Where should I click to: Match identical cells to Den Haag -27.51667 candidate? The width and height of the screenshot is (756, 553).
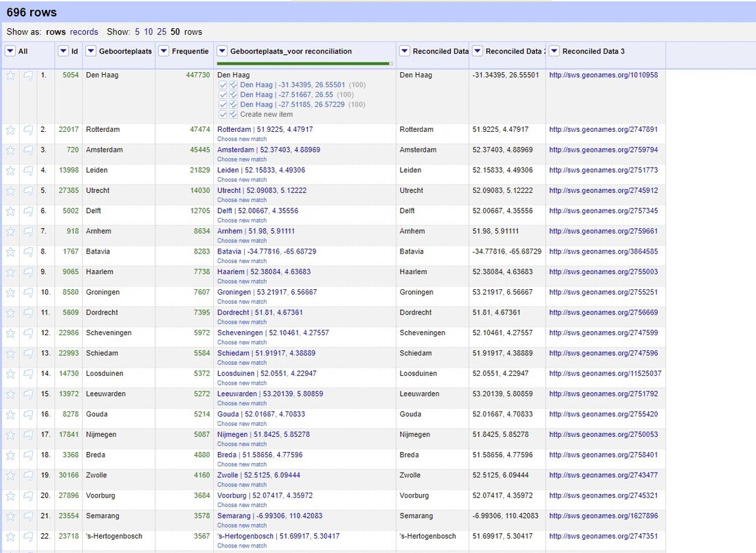click(x=234, y=95)
